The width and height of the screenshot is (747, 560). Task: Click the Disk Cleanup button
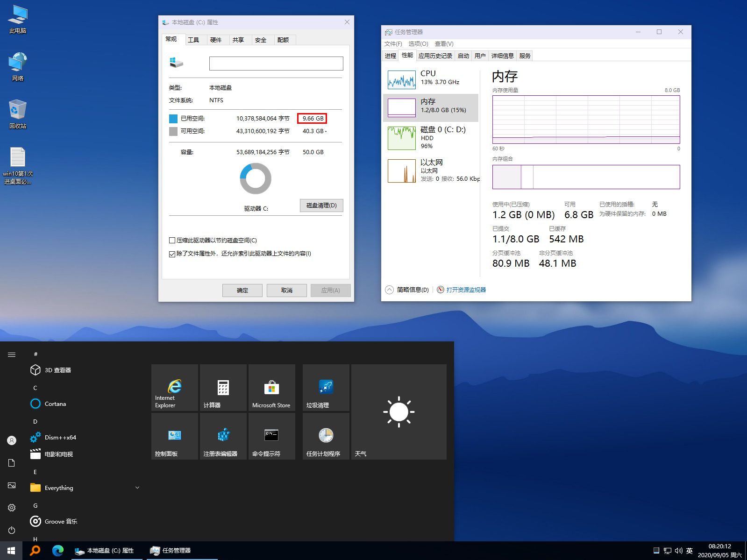coord(321,206)
